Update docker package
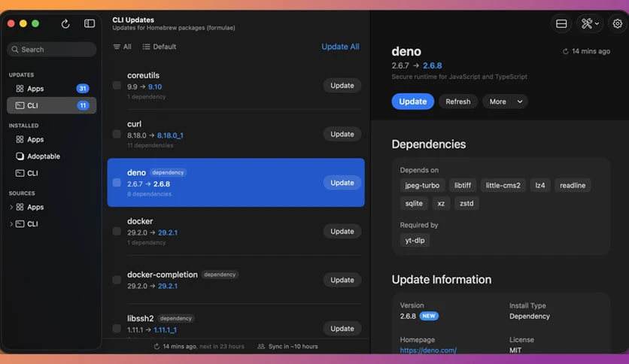Viewport: 629px width, 364px height. coord(342,232)
